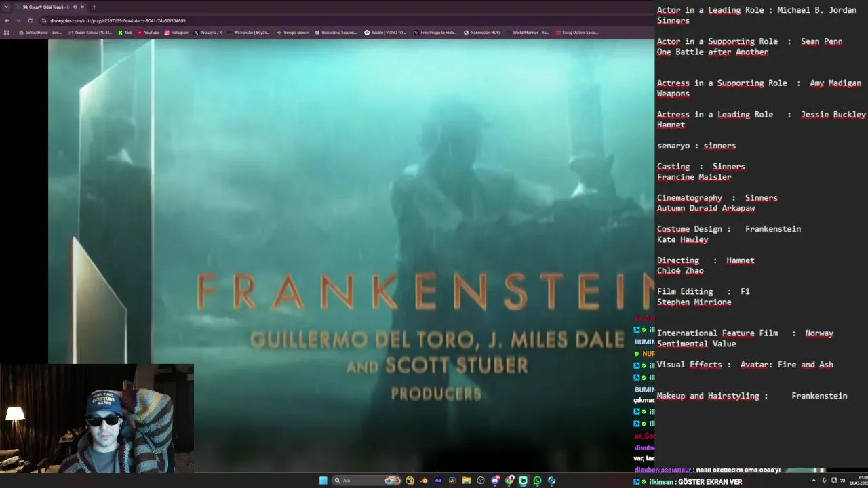
Task: Open the Kick bookmark
Action: (125, 33)
